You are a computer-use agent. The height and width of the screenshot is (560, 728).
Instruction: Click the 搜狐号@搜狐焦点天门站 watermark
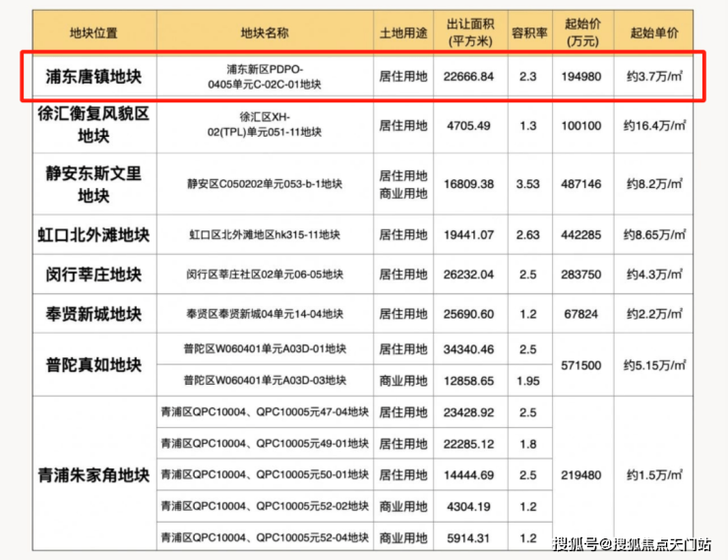632,544
